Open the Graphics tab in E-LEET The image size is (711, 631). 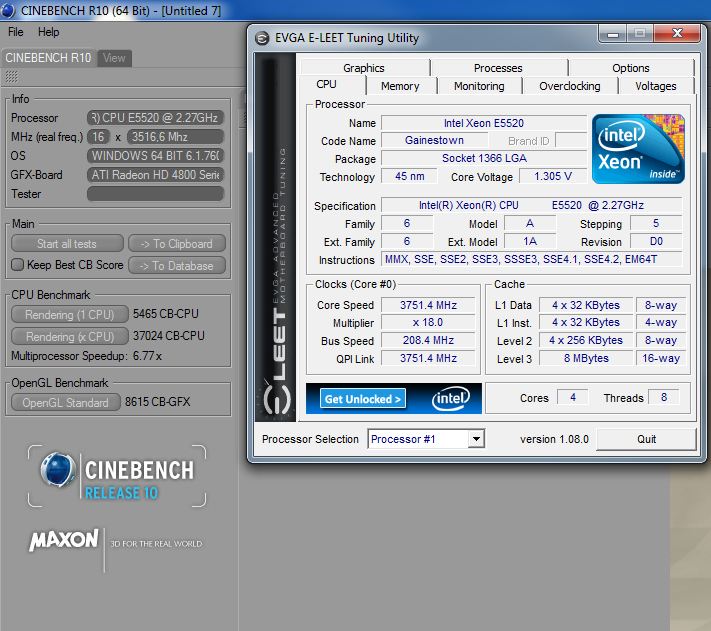(x=364, y=68)
